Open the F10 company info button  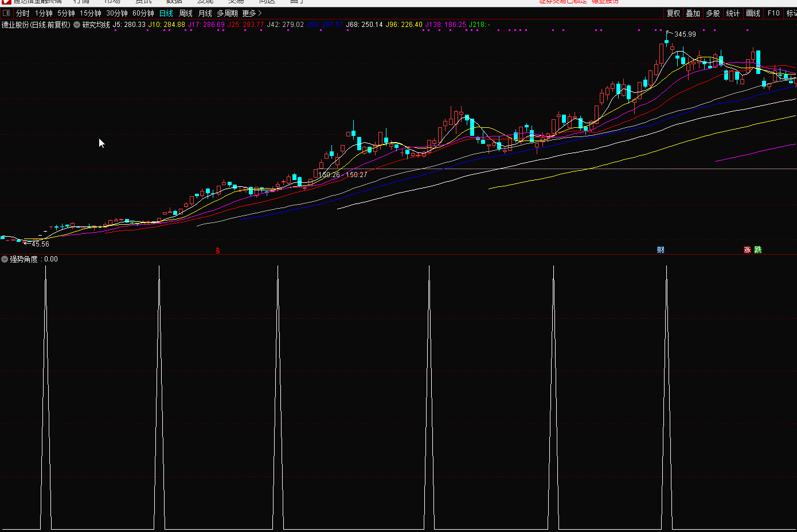pos(773,13)
